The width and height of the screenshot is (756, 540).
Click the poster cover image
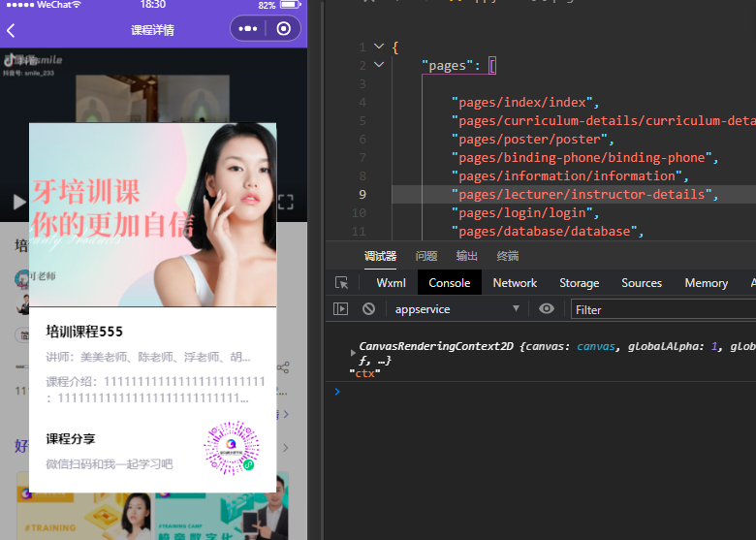coord(153,214)
